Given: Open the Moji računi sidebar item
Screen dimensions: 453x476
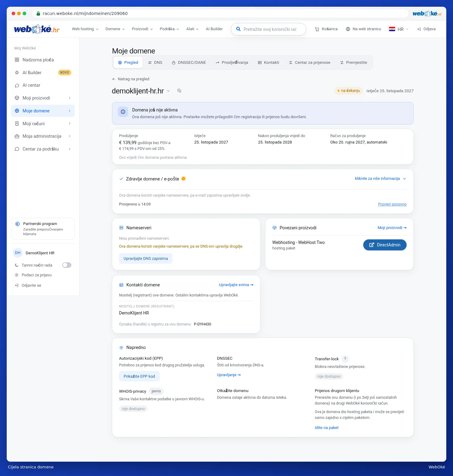Looking at the screenshot, I should (43, 124).
